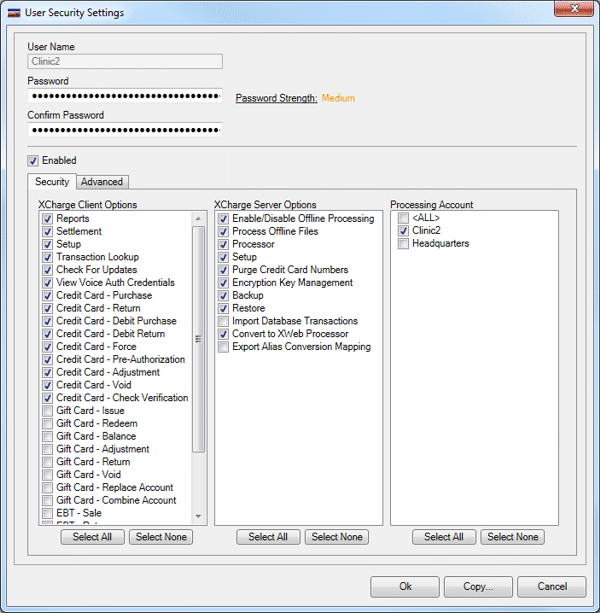Tick the <ALL> processing account checkbox
The width and height of the screenshot is (600, 613).
402,218
